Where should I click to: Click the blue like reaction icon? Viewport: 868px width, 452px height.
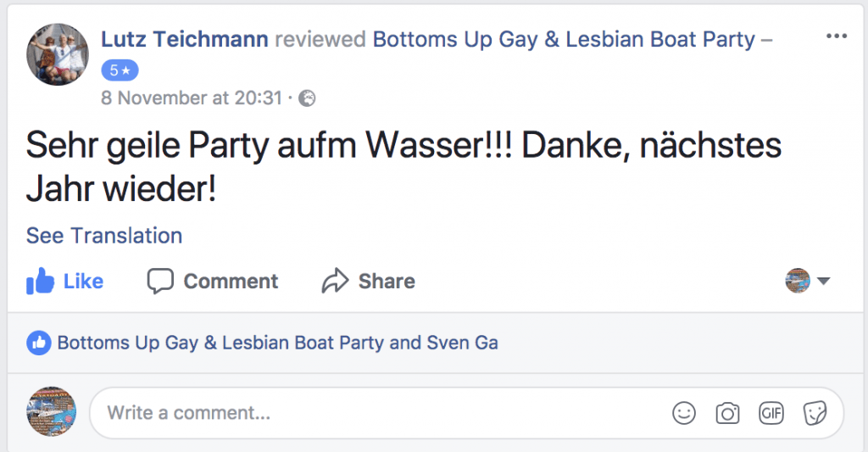click(x=38, y=343)
